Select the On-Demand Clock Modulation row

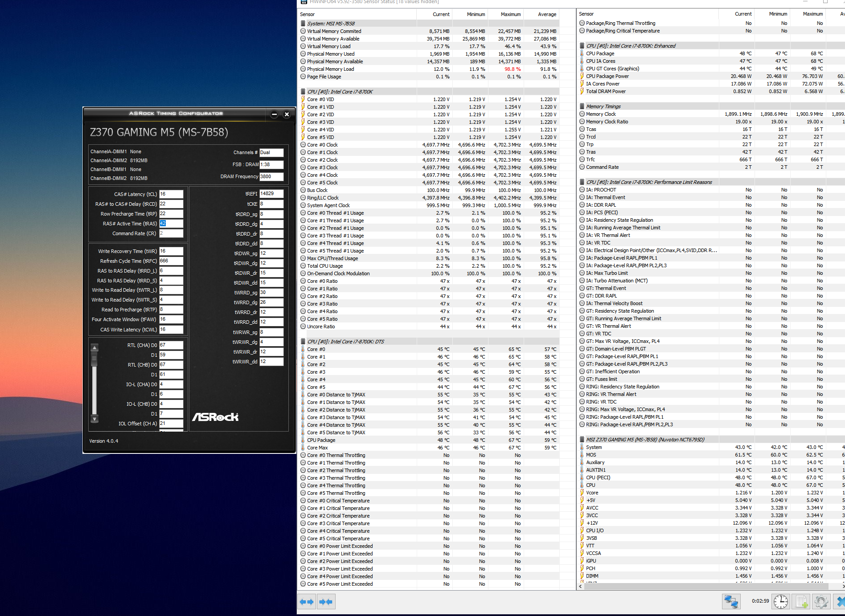coord(429,273)
